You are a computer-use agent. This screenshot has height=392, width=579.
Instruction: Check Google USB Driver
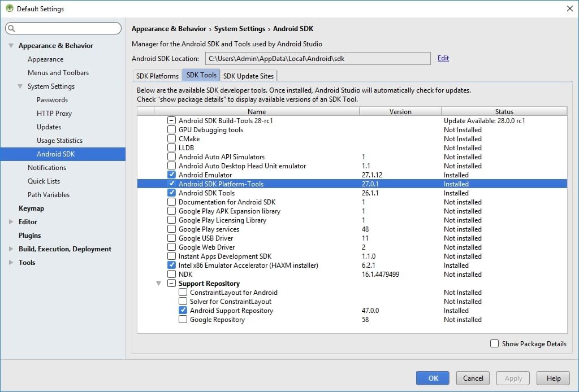click(x=171, y=238)
